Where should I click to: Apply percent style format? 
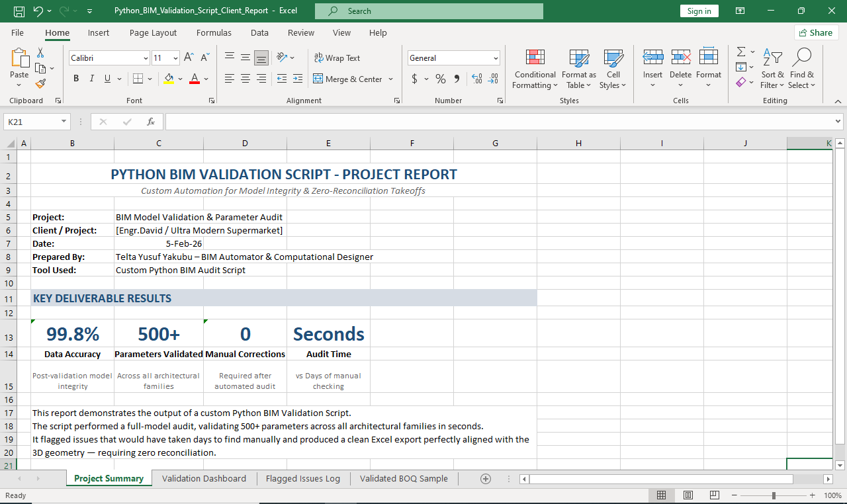(x=441, y=79)
